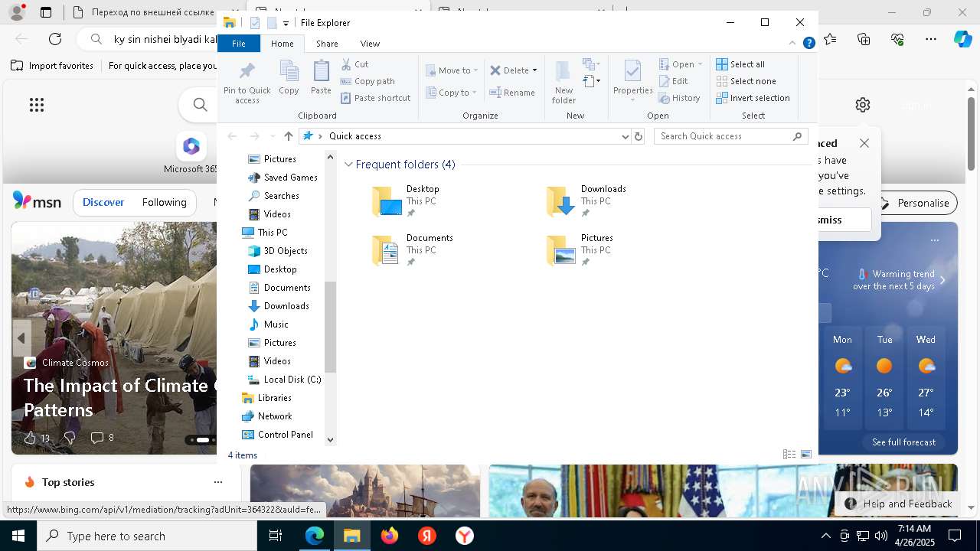
Task: Select Network in navigation tree
Action: (266, 416)
